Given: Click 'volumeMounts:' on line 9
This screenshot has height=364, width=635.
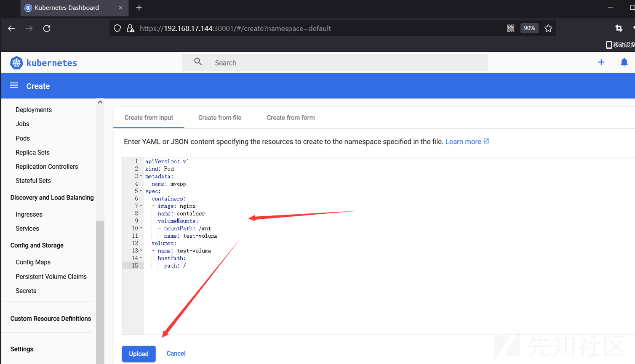Looking at the screenshot, I should point(178,221).
